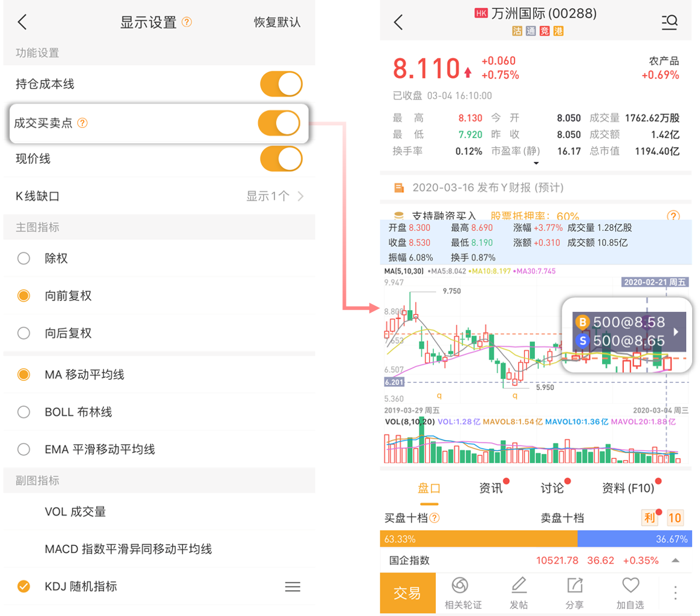Image resolution: width=700 pixels, height=616 pixels.
Task: Tap the blue 36.67% sell ratio bar
Action: [635, 539]
